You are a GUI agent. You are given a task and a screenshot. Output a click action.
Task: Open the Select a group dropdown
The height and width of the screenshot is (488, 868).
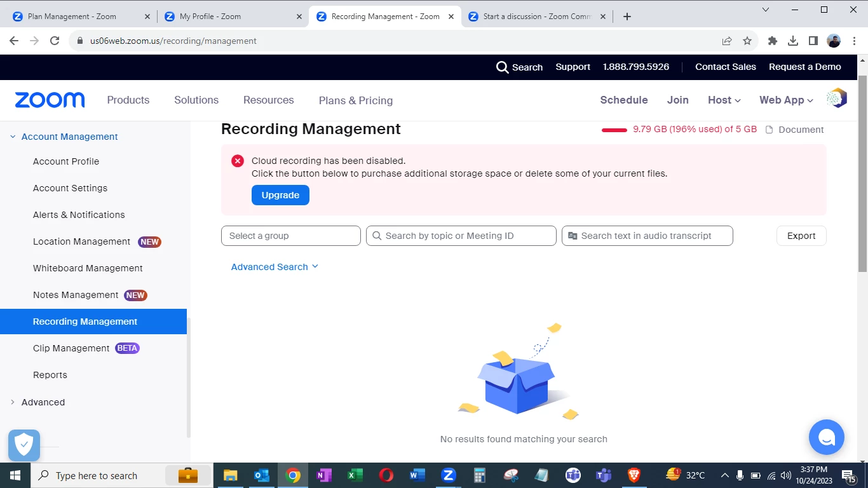tap(291, 236)
